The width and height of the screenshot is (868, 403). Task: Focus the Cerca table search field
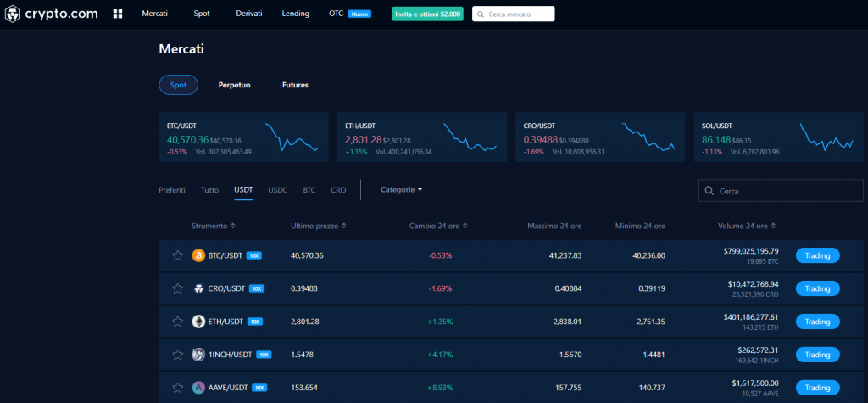(781, 191)
